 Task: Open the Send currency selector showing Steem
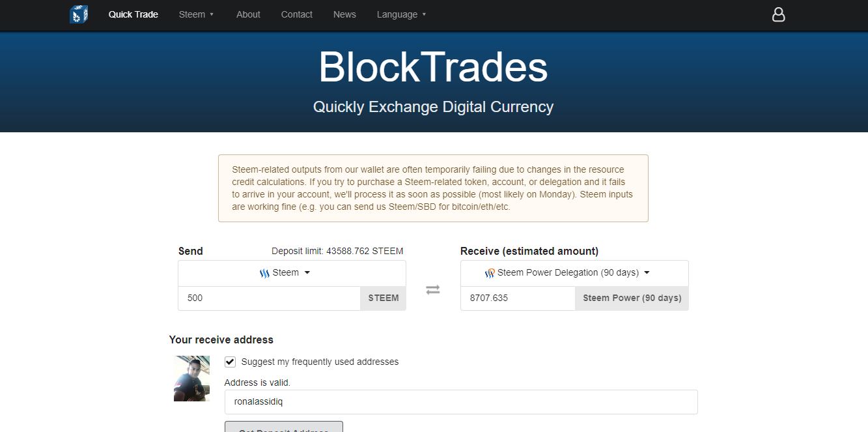pos(292,273)
